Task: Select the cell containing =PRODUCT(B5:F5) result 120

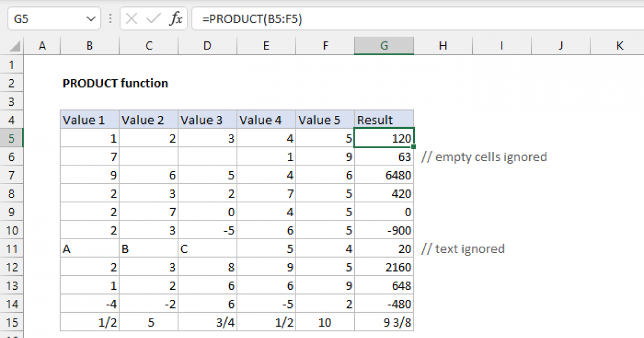Action: 384,138
